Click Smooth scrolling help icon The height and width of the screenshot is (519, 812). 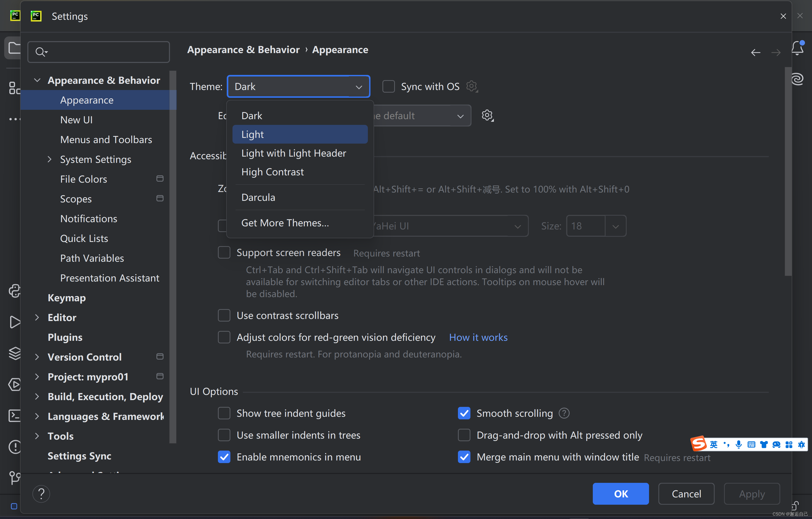(564, 413)
